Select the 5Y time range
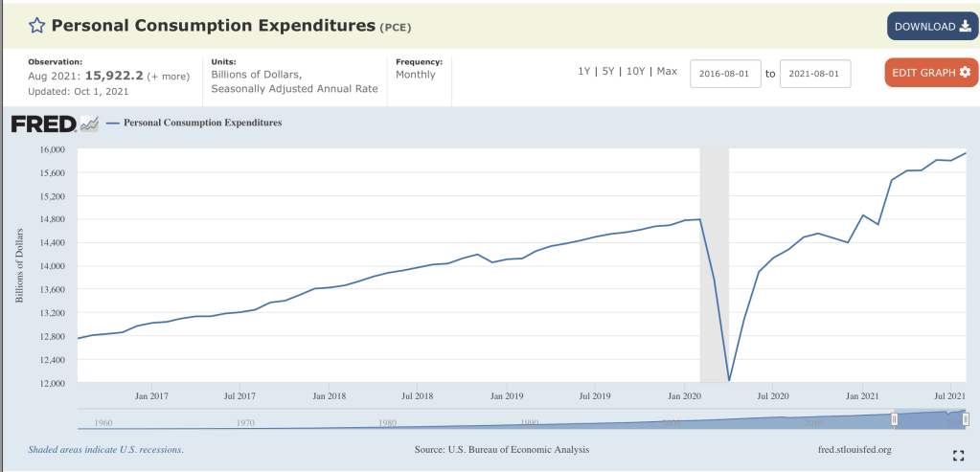This screenshot has height=472, width=980. [608, 72]
